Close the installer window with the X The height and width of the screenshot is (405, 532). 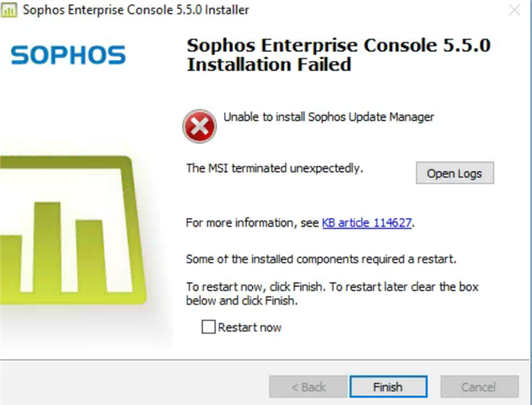[515, 10]
